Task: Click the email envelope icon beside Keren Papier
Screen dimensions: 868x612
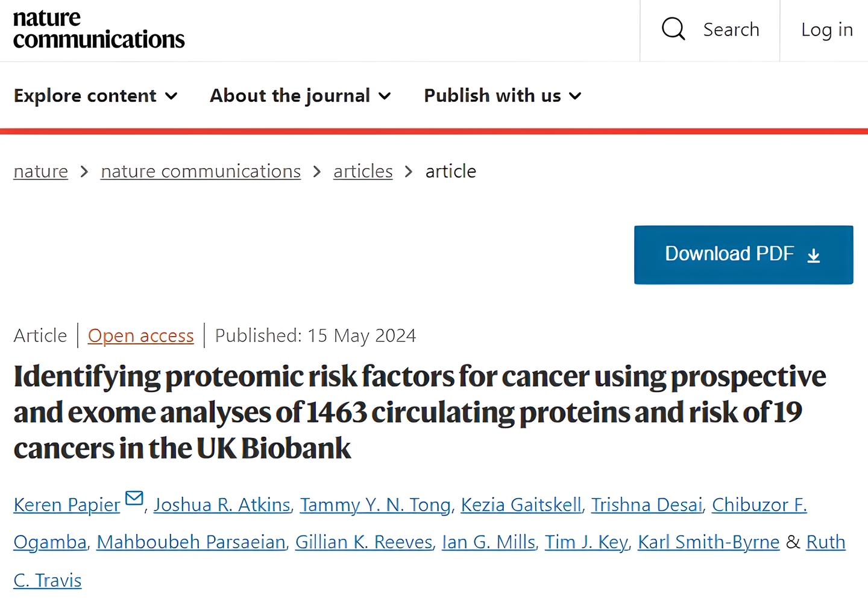Action: point(134,498)
